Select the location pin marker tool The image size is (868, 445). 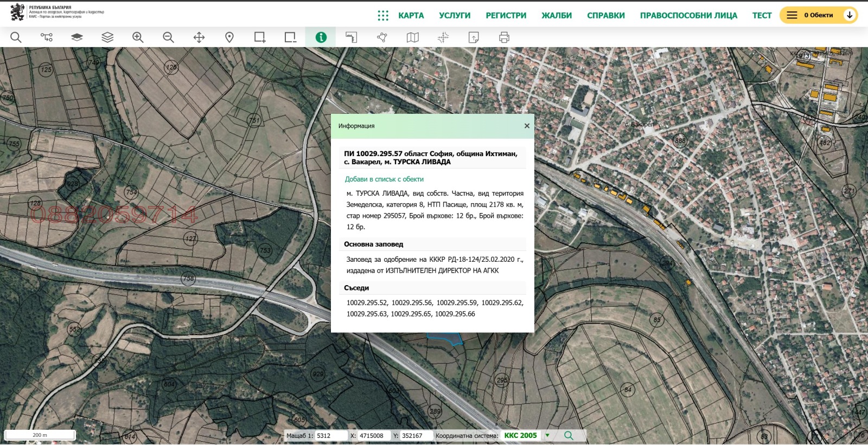[x=229, y=37]
